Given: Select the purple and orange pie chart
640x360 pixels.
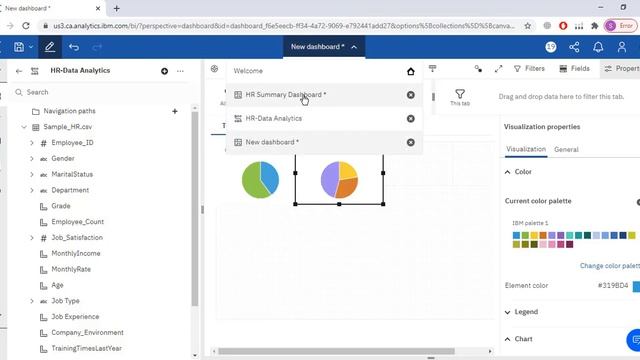Looking at the screenshot, I should click(339, 180).
